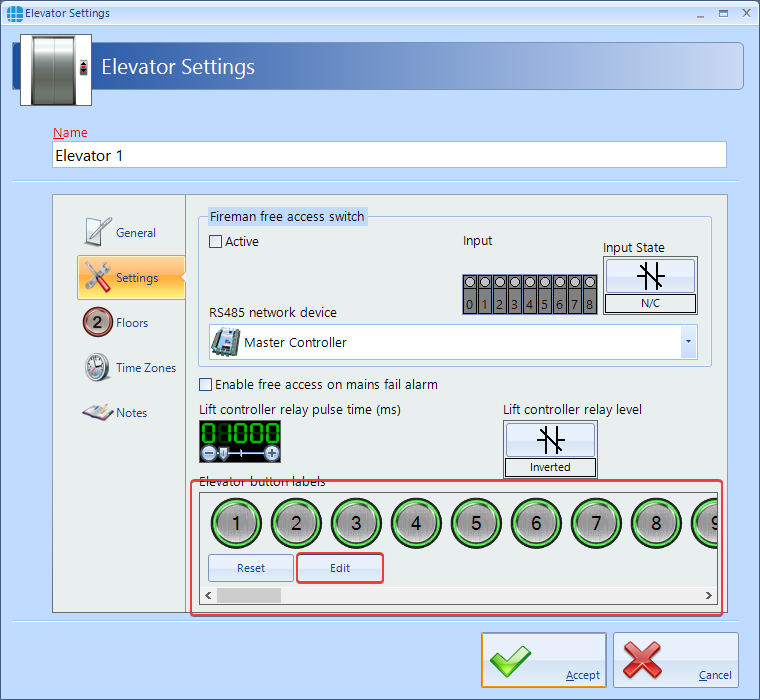Click elevator button label 6
This screenshot has height=700, width=760.
point(536,523)
